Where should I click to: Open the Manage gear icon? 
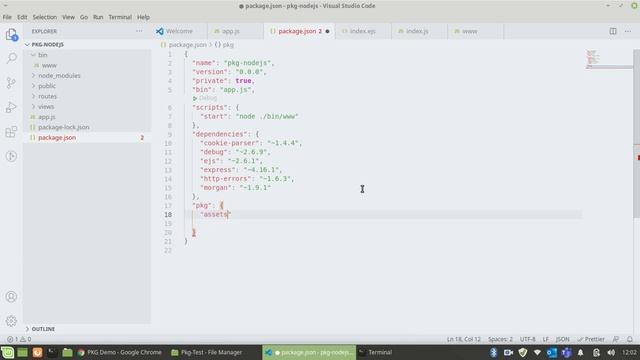(x=11, y=321)
